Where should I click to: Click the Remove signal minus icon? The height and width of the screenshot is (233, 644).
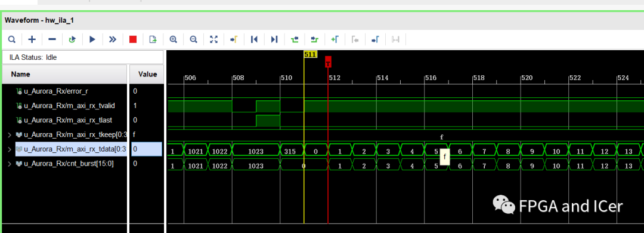[x=52, y=39]
